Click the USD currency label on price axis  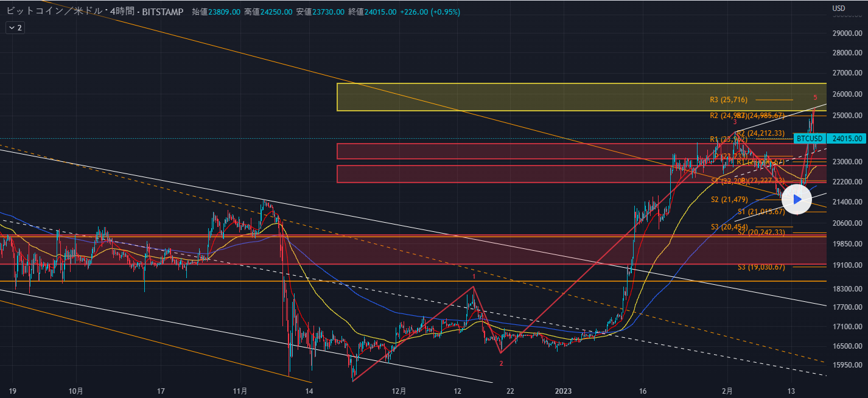(838, 8)
